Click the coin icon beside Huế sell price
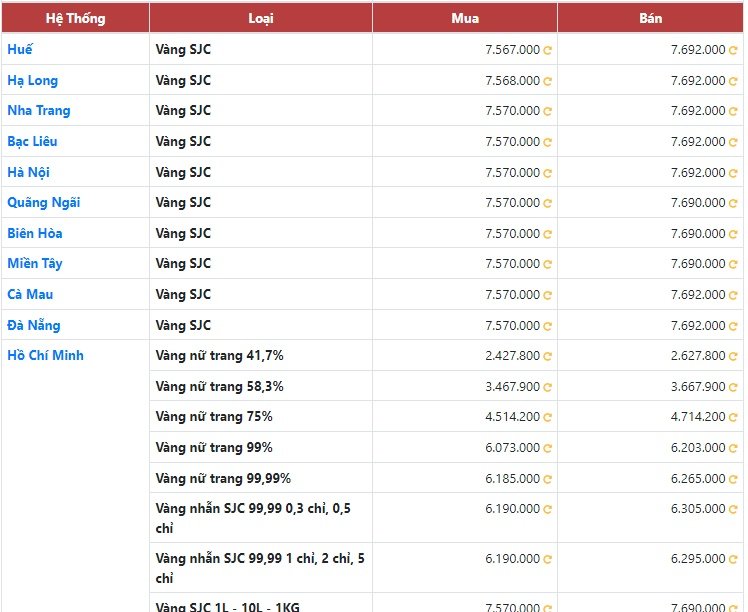This screenshot has height=612, width=748. pyautogui.click(x=733, y=50)
